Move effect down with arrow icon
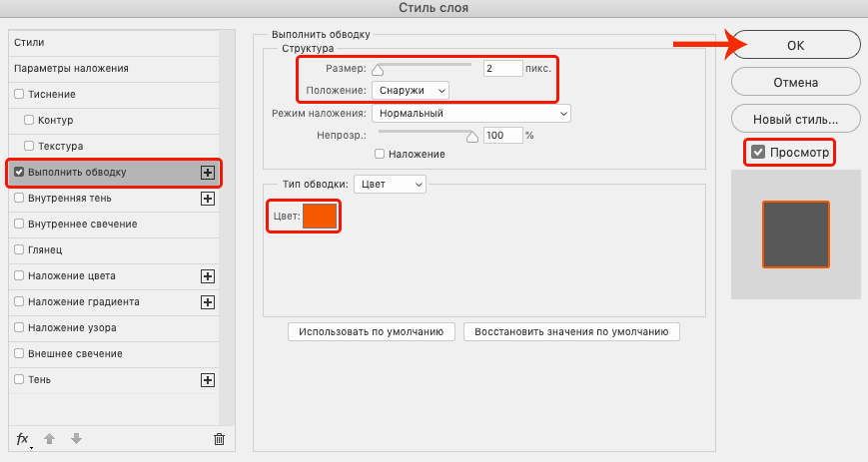This screenshot has width=868, height=462. tap(76, 439)
